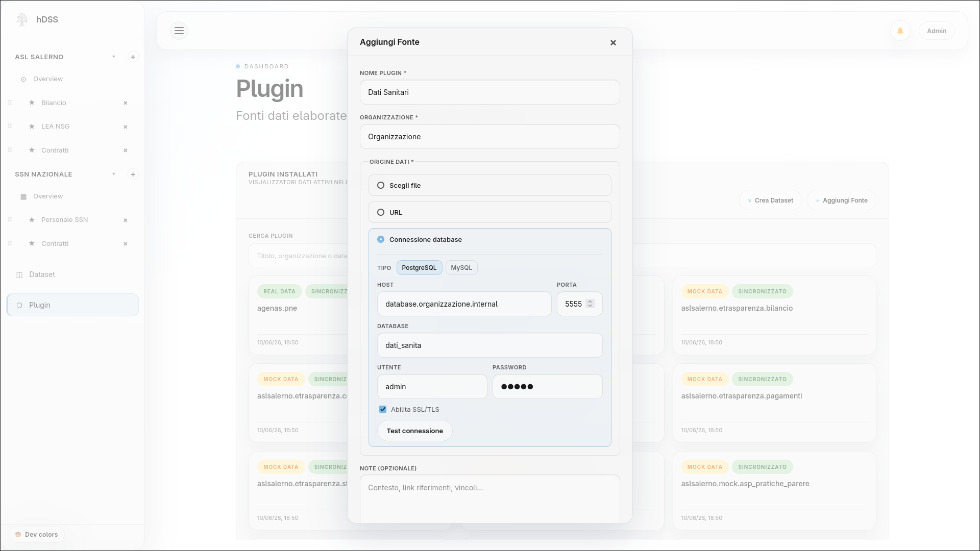
Task: Click the Crea Dataset button
Action: click(770, 201)
